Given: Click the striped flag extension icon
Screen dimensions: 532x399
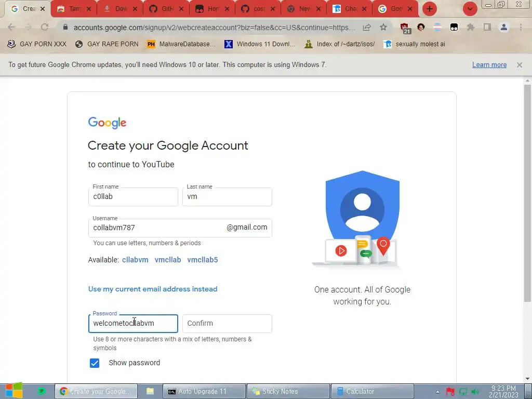Looking at the screenshot, I should pos(437,27).
